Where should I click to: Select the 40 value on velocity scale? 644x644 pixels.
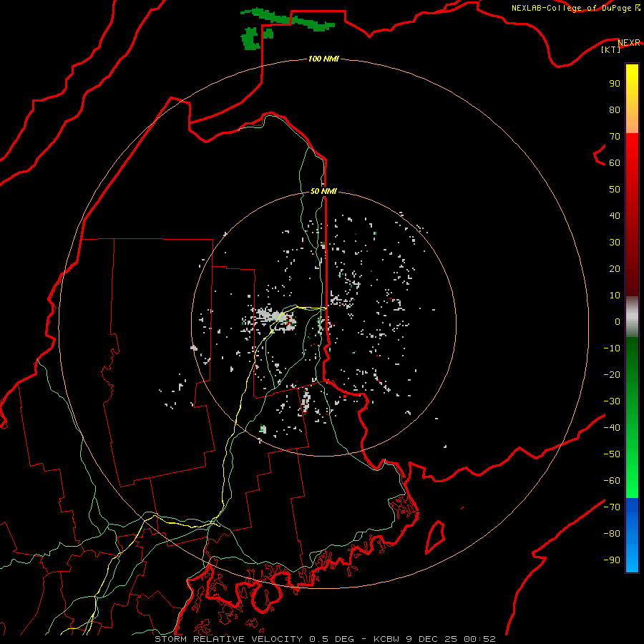tap(615, 216)
